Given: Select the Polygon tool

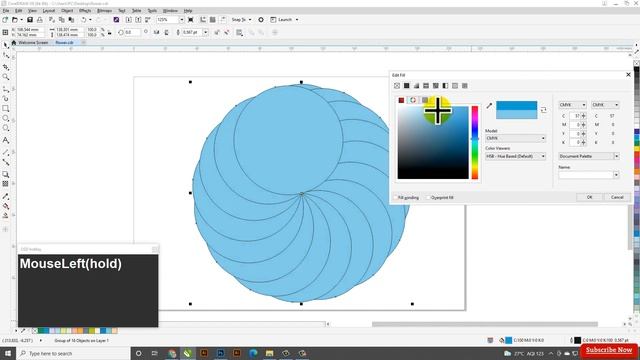Looking at the screenshot, I should pos(5,128).
